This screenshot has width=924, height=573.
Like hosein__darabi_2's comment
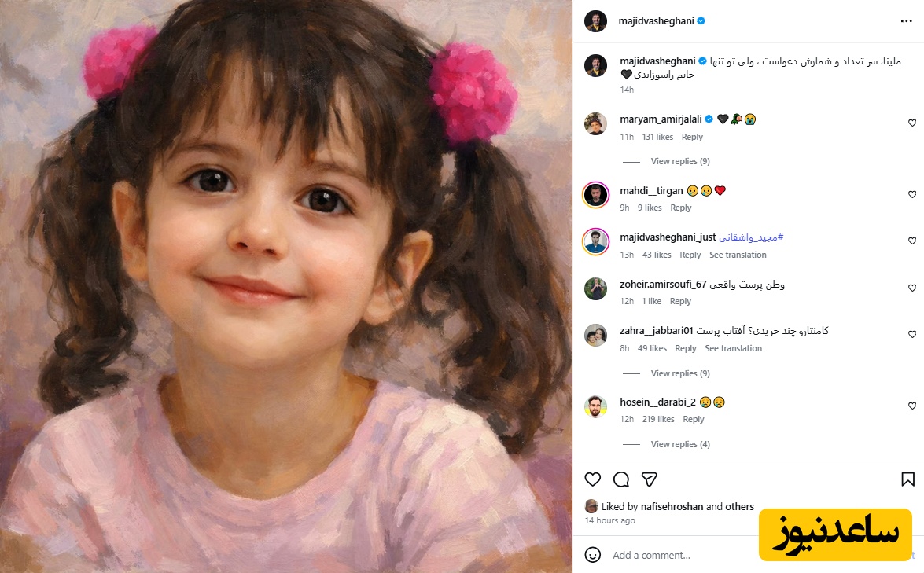tap(912, 406)
